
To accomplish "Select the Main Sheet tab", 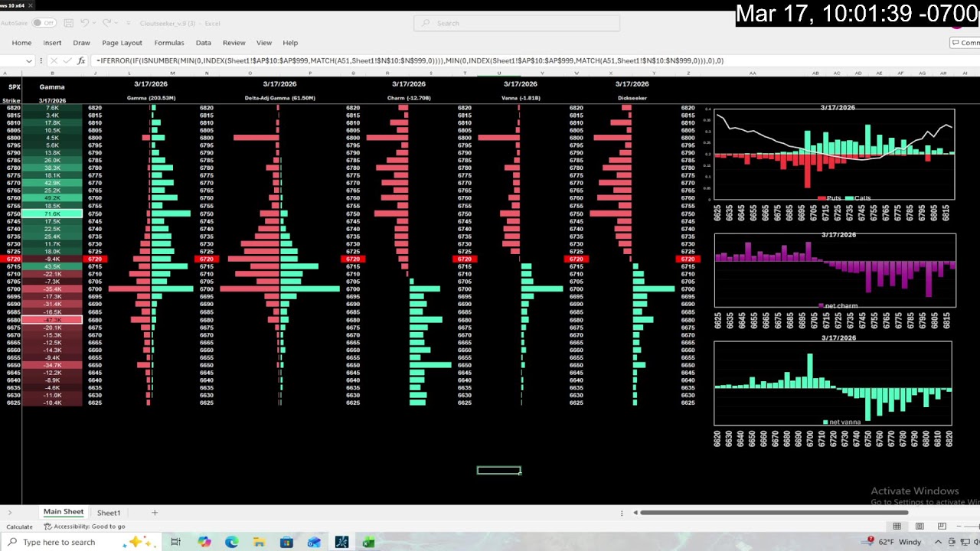I will (64, 512).
